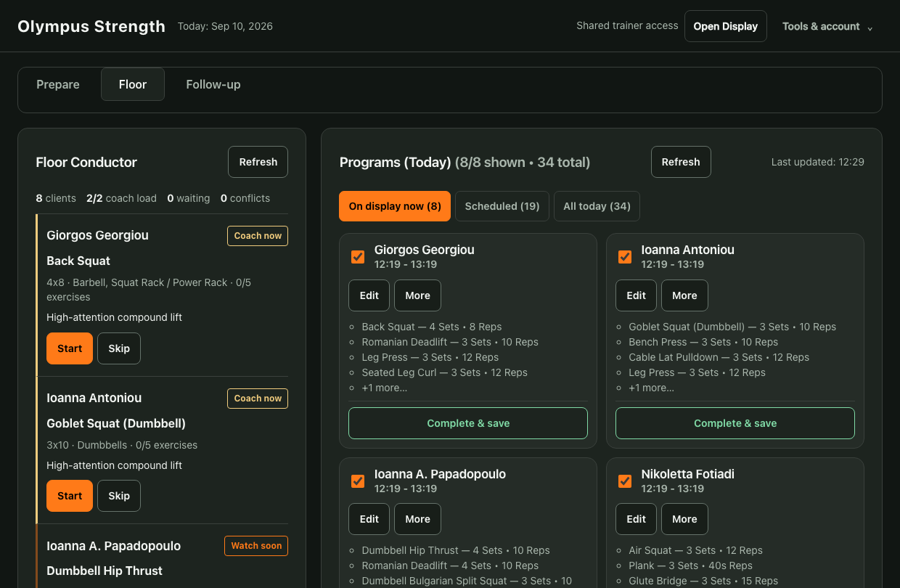Image resolution: width=900 pixels, height=588 pixels.
Task: Click Back Squat — 4 Sets list item
Action: click(432, 327)
